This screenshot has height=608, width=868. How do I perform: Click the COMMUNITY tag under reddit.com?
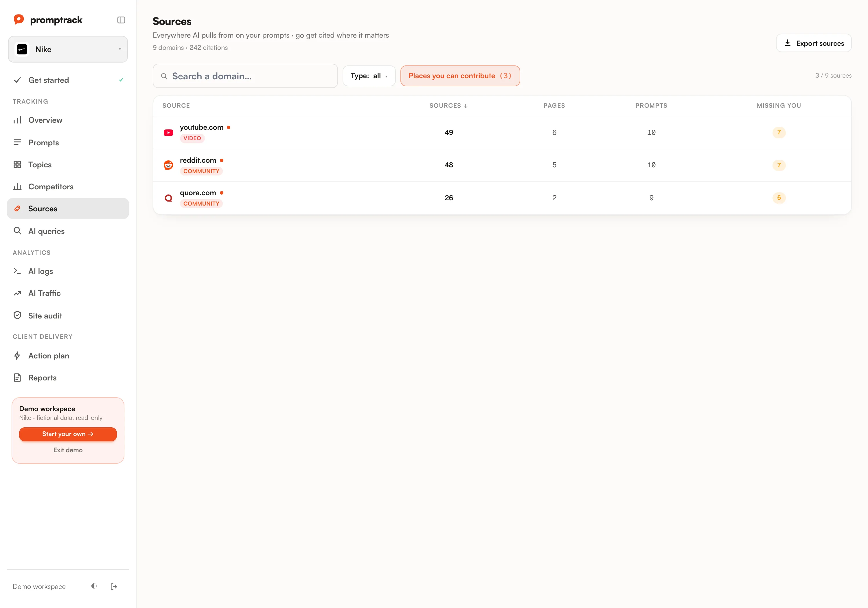pos(201,171)
